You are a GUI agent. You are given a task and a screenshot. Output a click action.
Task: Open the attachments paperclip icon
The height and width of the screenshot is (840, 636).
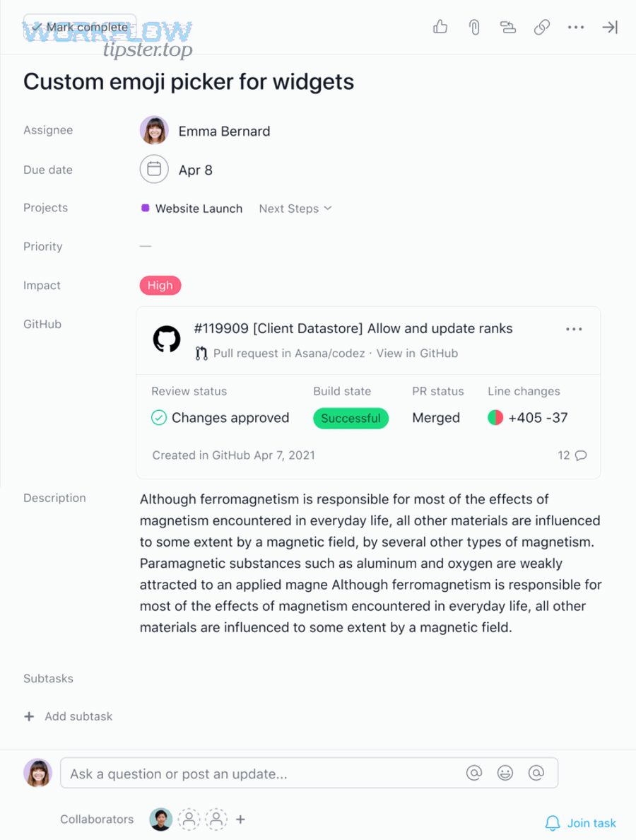[x=473, y=27]
